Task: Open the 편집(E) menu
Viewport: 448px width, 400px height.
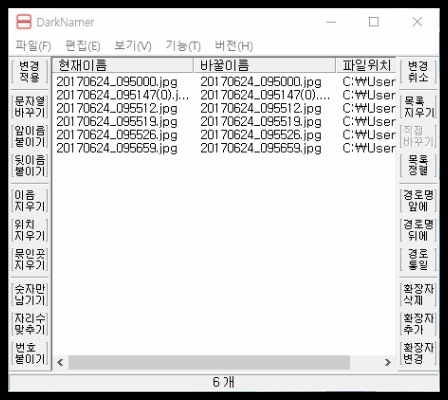Action: coord(83,46)
